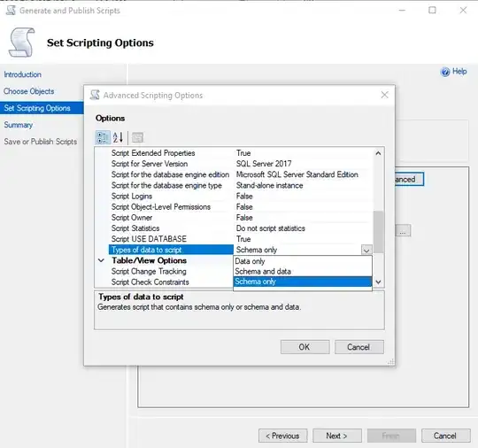Click the Next > wizard button
The image size is (478, 448).
pyautogui.click(x=337, y=436)
